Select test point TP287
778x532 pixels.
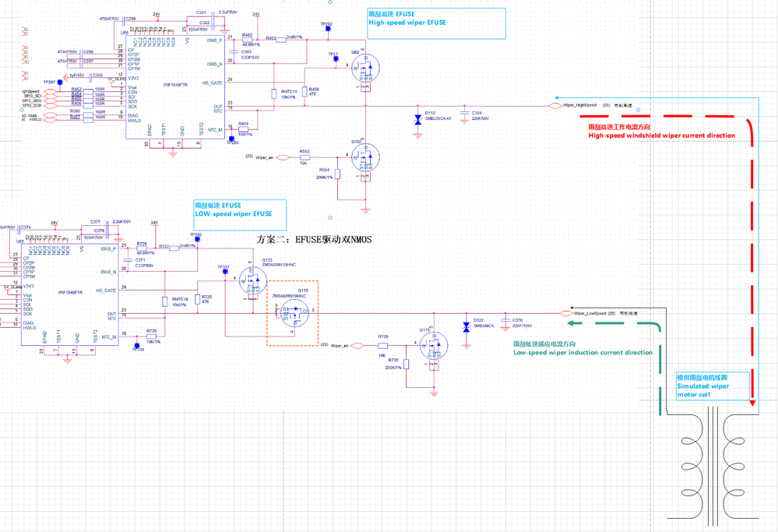coord(60,82)
